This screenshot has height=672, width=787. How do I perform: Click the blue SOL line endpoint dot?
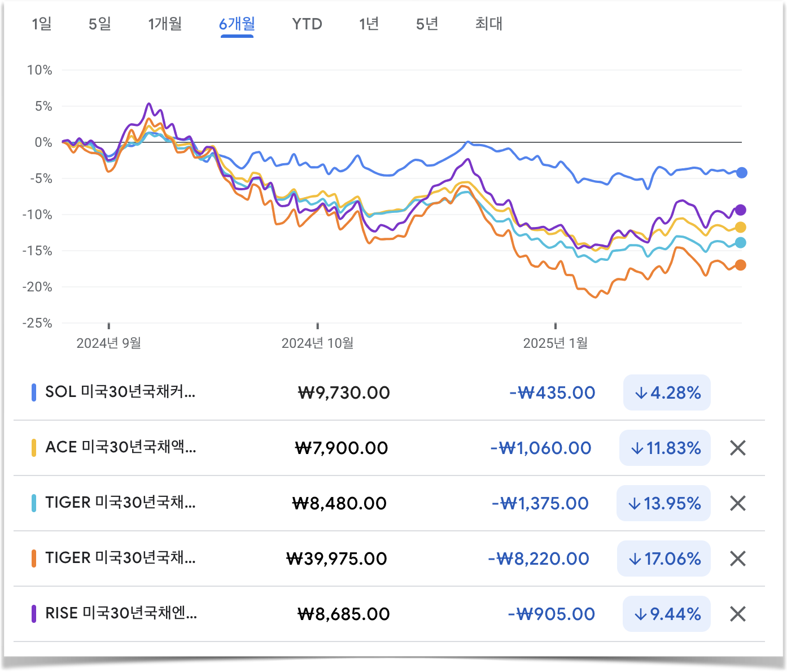pos(742,173)
